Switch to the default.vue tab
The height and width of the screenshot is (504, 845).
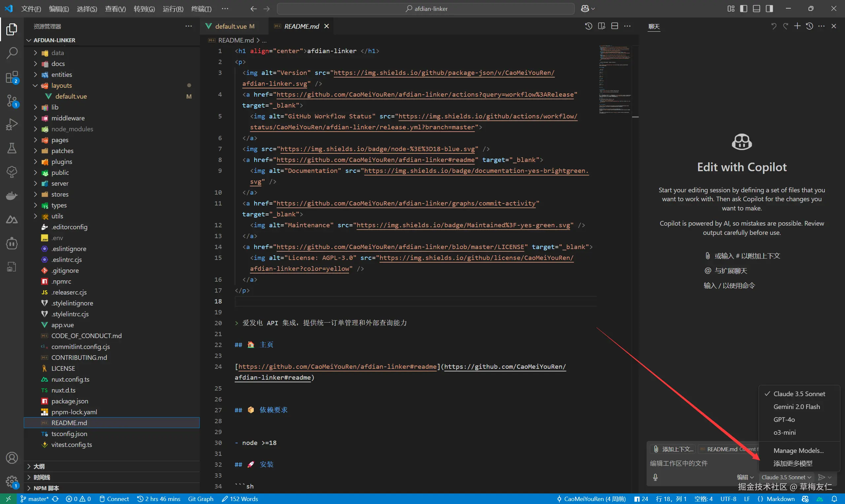coord(234,26)
